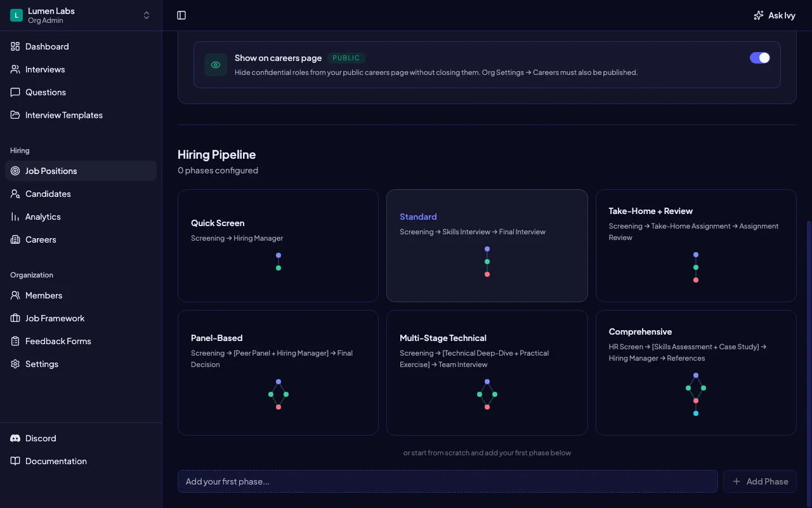The width and height of the screenshot is (812, 508).
Task: Open the Careers page
Action: click(81, 239)
